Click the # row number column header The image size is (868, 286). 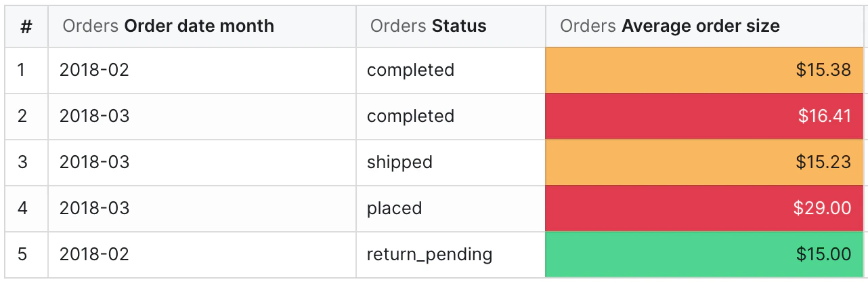[x=26, y=26]
